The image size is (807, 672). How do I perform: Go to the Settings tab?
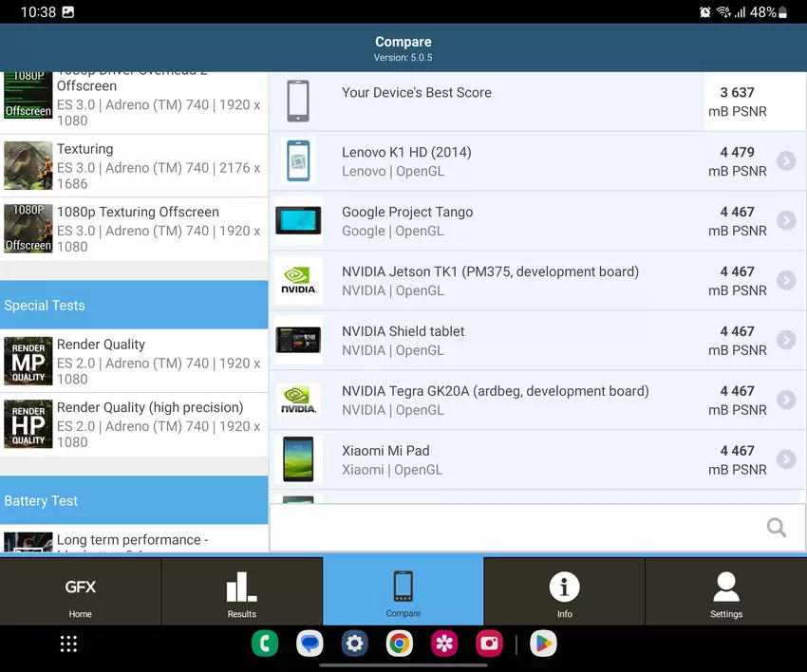pos(725,592)
